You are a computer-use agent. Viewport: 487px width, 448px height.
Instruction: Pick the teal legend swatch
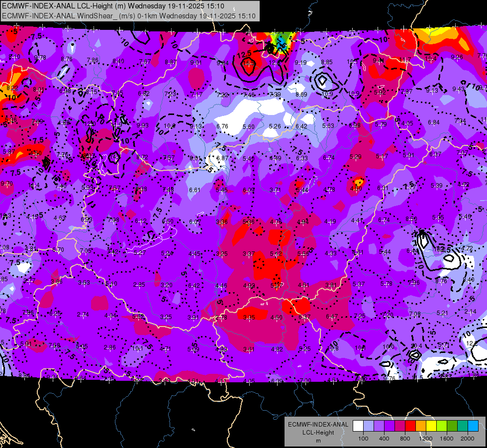click(x=463, y=426)
